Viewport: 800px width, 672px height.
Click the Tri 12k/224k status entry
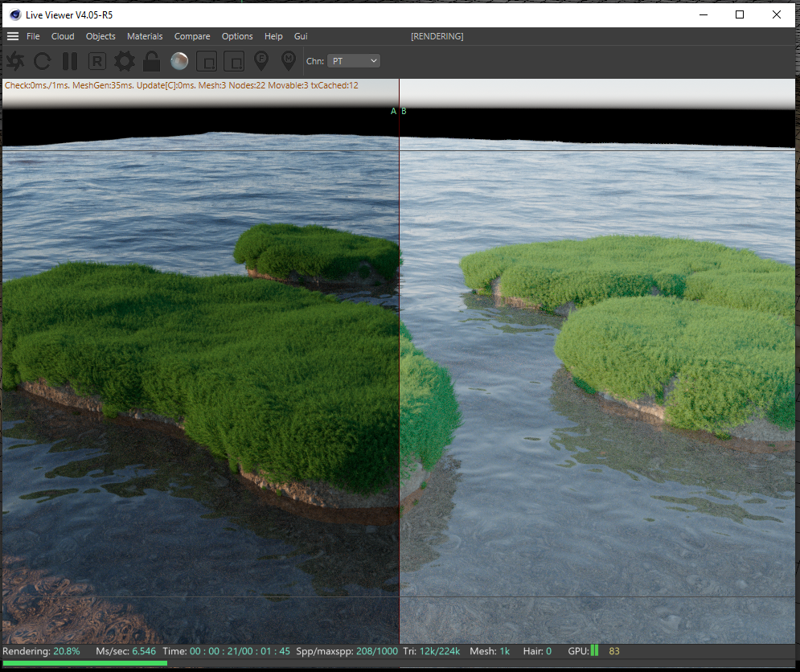(x=432, y=651)
